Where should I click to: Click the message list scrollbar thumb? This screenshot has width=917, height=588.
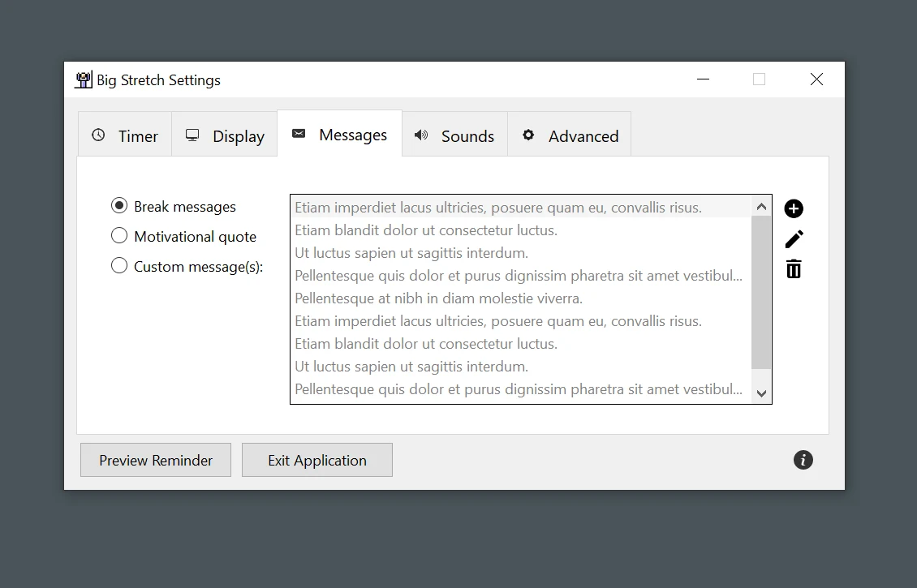[761, 293]
